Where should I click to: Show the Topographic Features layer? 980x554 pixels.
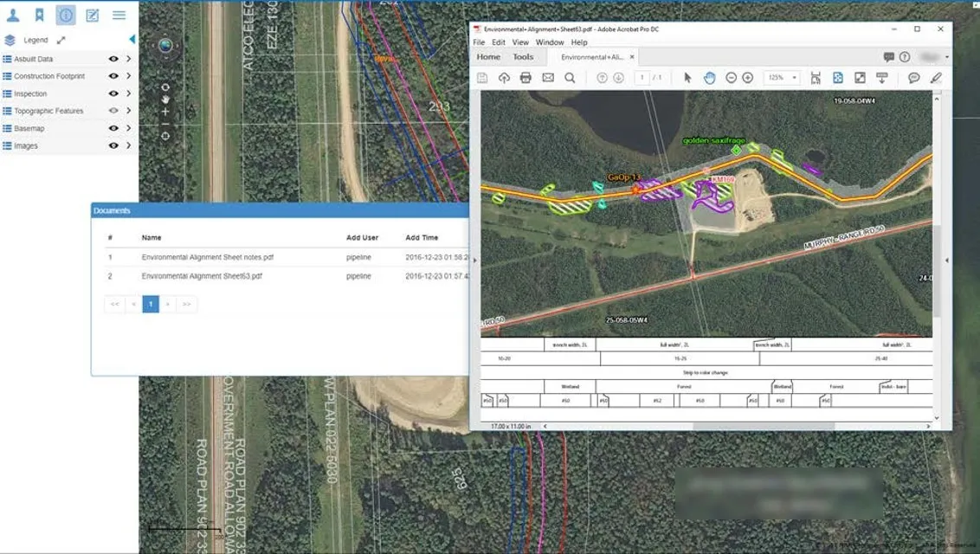tap(113, 111)
